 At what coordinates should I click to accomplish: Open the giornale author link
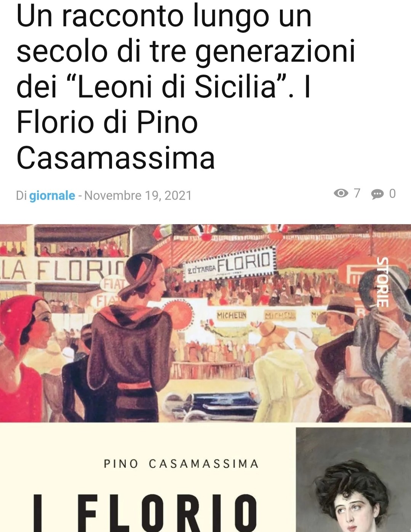52,196
